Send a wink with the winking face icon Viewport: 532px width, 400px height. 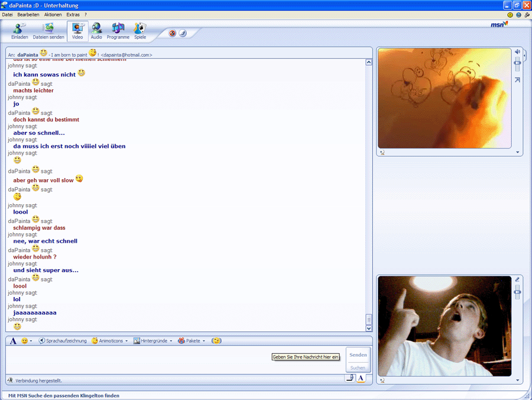click(x=216, y=341)
